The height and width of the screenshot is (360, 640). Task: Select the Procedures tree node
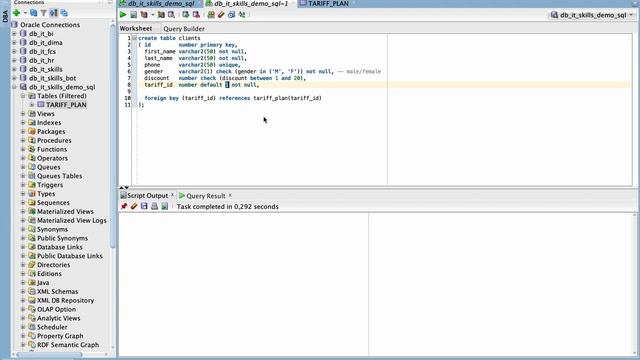(54, 140)
